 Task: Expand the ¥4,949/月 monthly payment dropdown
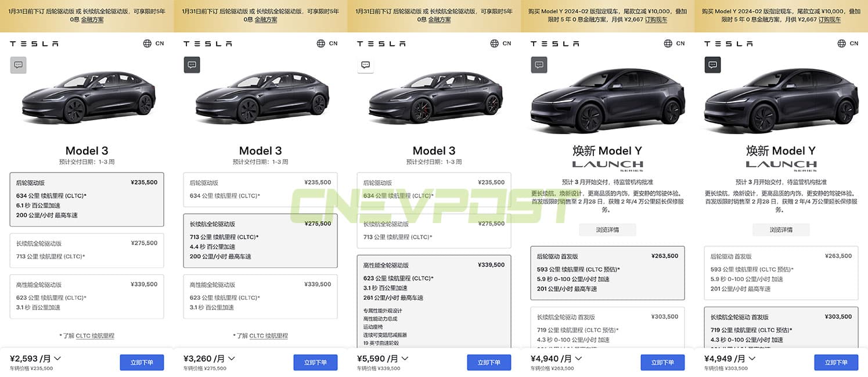pyautogui.click(x=752, y=358)
